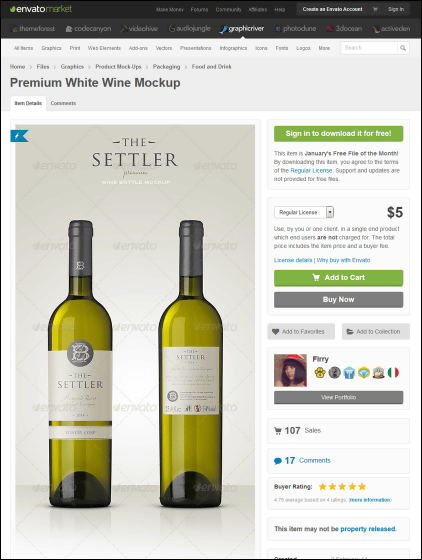This screenshot has height=560, width=422.
Task: Expand the More category menu
Action: (324, 48)
